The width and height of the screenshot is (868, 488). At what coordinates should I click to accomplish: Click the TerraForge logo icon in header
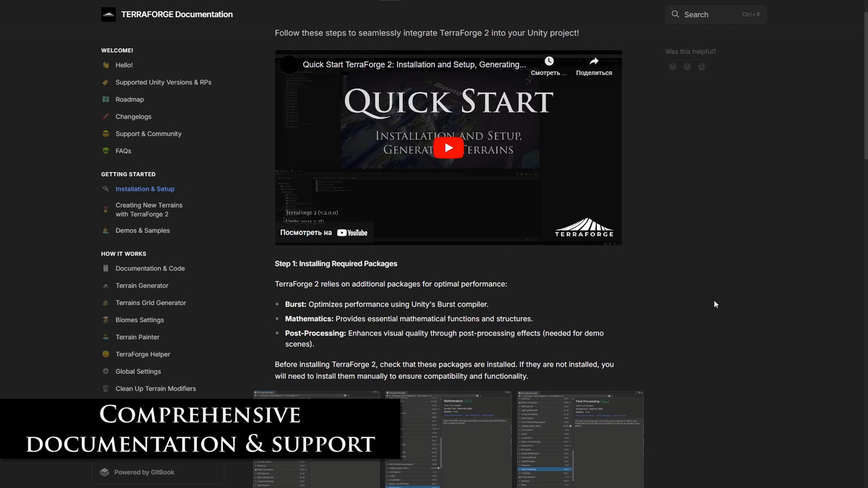(x=109, y=14)
